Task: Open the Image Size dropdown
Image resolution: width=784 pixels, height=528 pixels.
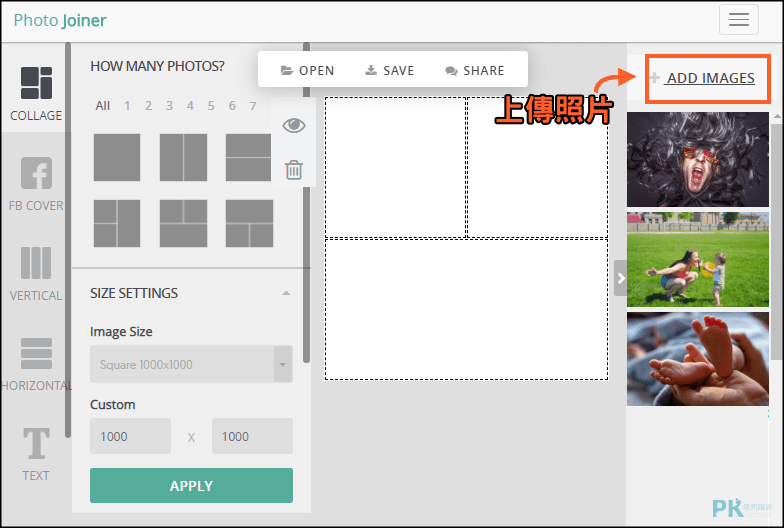Action: pos(192,364)
